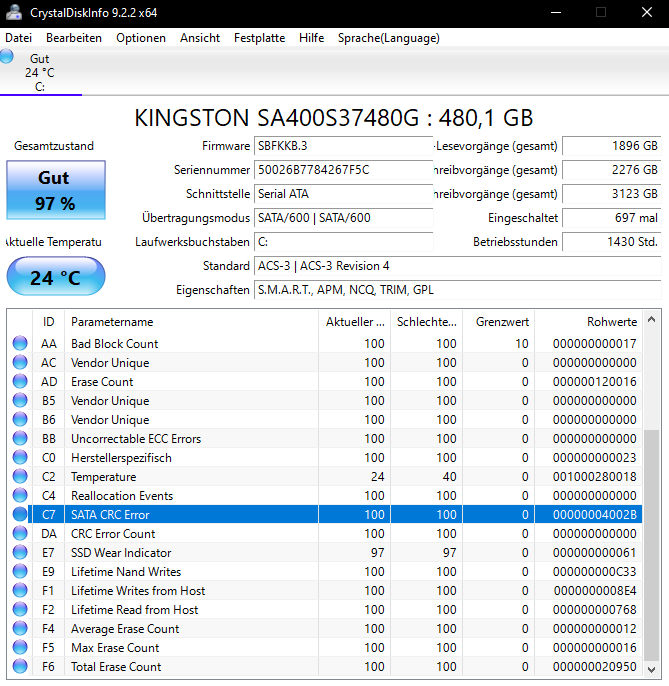
Task: Click the raw value 001000280018
Action: (x=595, y=476)
